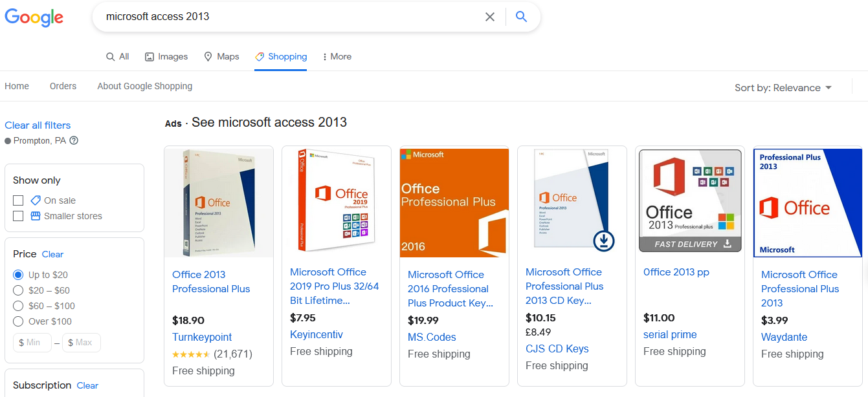The height and width of the screenshot is (397, 868).
Task: Open the Orders page
Action: 63,86
